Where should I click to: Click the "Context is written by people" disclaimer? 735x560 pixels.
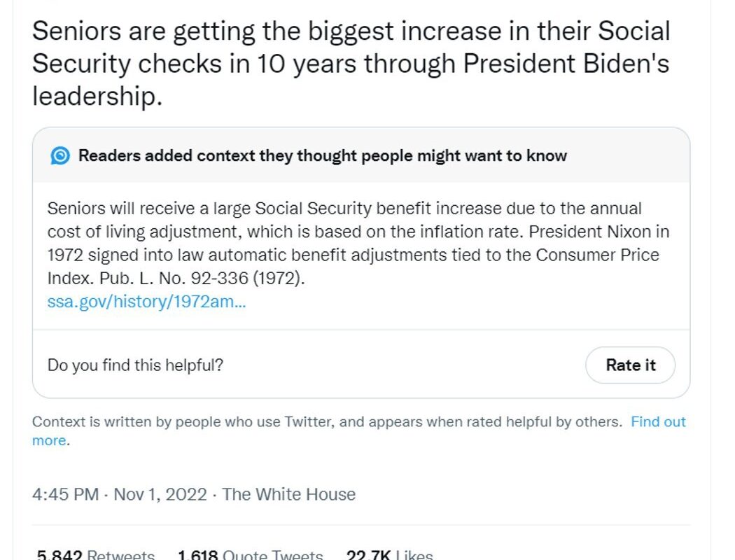click(x=327, y=422)
